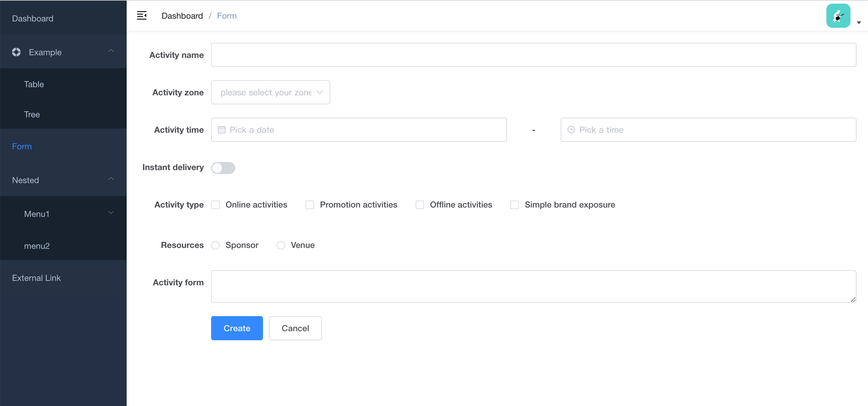Collapse the sidebar using the hamburger icon
This screenshot has height=406, width=868.
(x=141, y=15)
